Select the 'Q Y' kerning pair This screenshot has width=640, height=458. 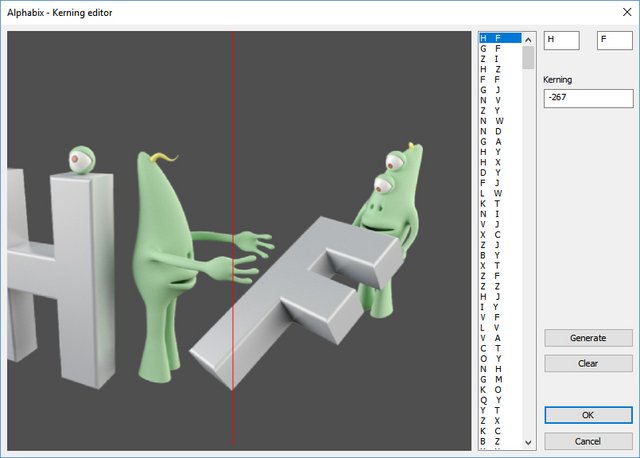(x=500, y=400)
